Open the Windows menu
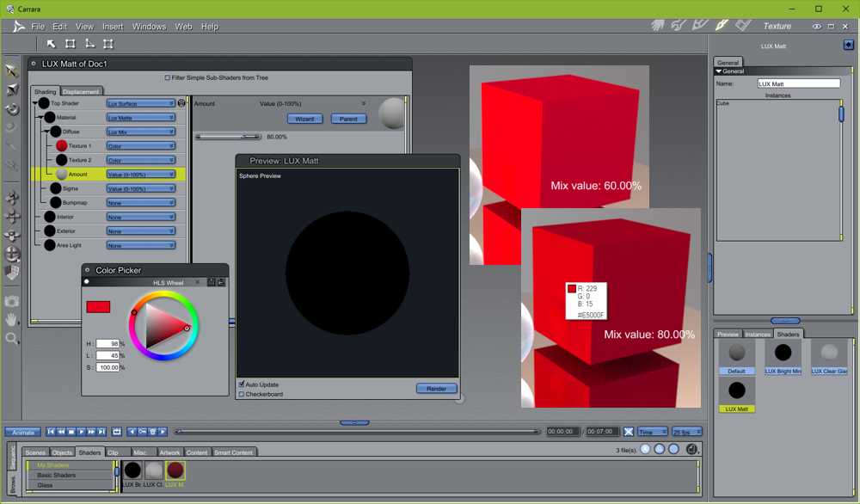The image size is (860, 504). [x=149, y=27]
